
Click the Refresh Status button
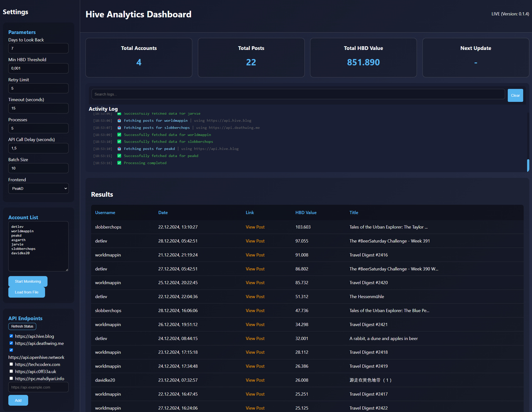(x=22, y=326)
